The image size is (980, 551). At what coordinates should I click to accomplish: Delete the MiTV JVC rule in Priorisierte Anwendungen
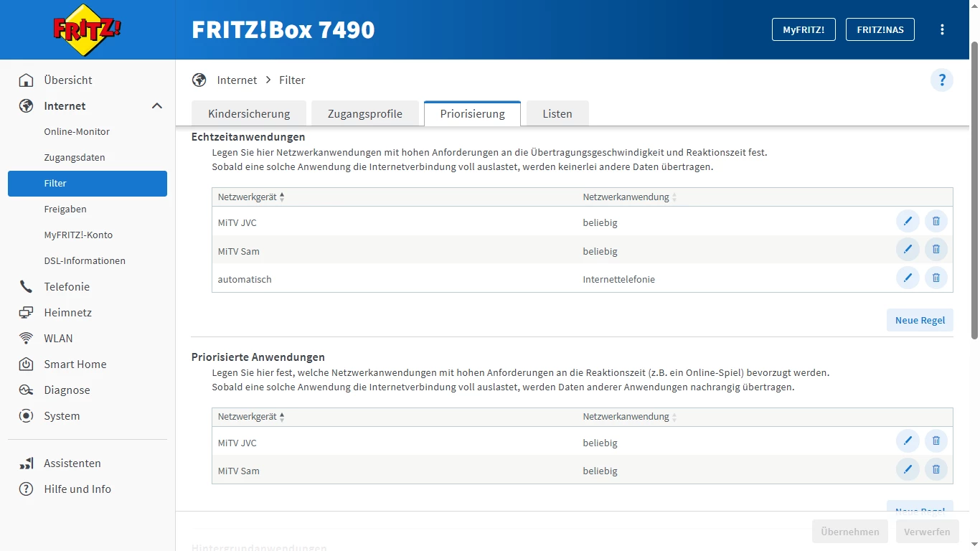936,441
